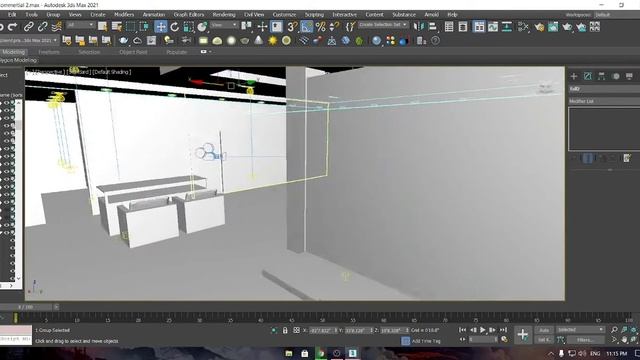Open the Hierarchy command panel tab
The image size is (640, 360).
(602, 76)
